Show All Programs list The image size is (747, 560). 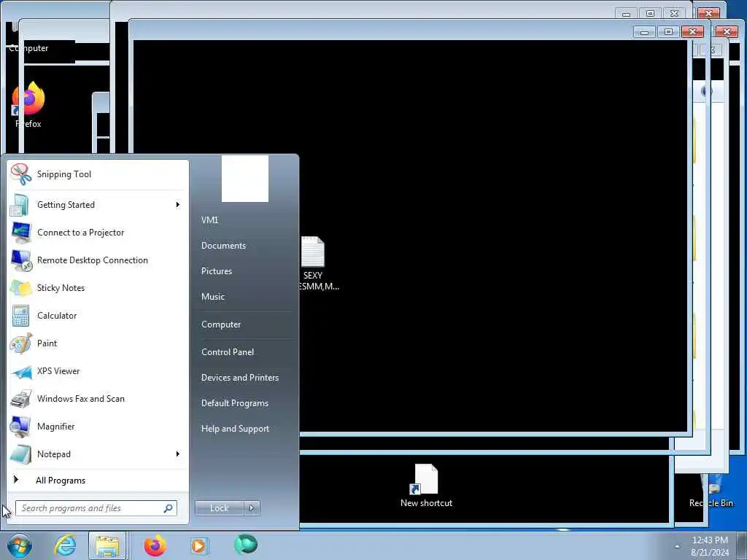coord(98,480)
